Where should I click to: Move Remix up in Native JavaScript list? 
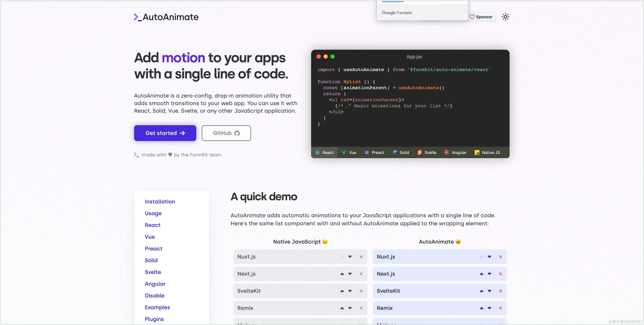coord(342,308)
